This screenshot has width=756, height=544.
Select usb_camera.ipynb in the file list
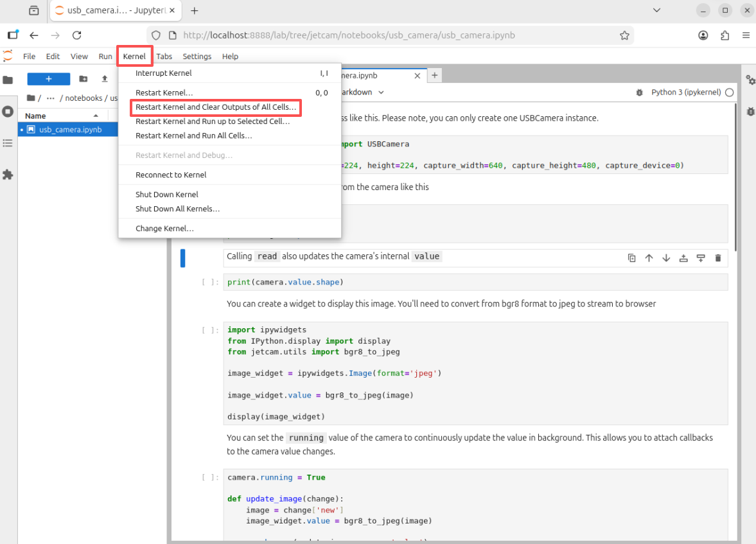(x=68, y=129)
